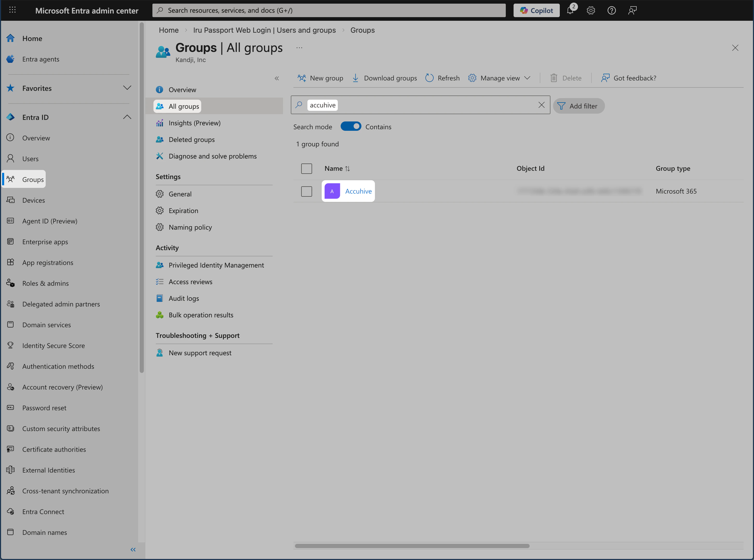Toggle the Contains search mode switch
Viewport: 754px width, 560px height.
click(x=351, y=126)
